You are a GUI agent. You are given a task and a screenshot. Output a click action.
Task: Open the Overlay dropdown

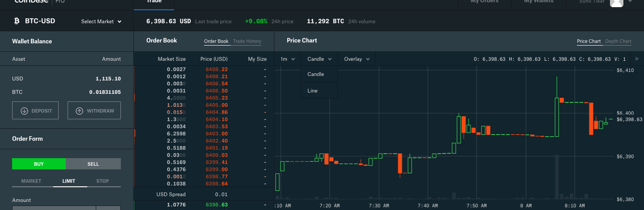357,59
